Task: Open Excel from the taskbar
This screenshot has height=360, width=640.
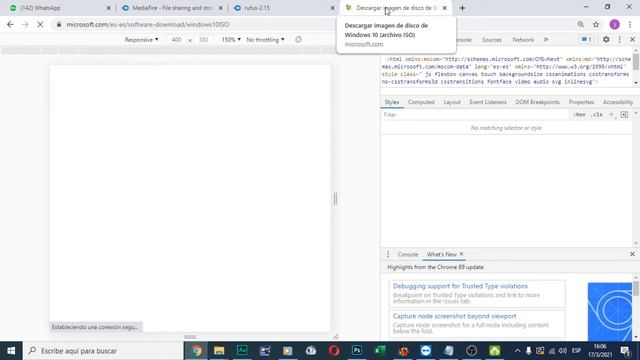Action: coord(380,351)
